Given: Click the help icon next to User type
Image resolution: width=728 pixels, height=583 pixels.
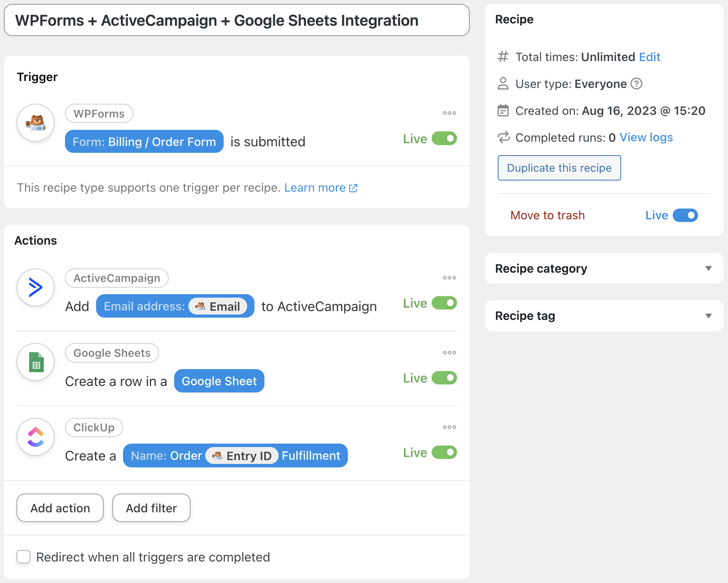Looking at the screenshot, I should (x=637, y=83).
